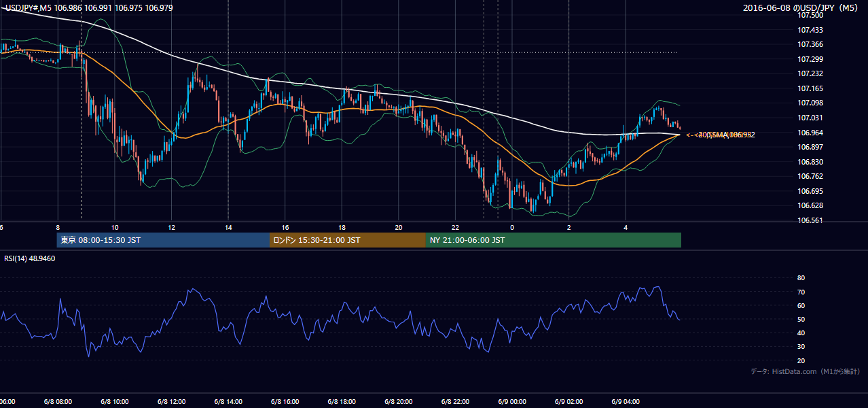Click price axis label 107.098
The image size is (868, 408).
811,103
